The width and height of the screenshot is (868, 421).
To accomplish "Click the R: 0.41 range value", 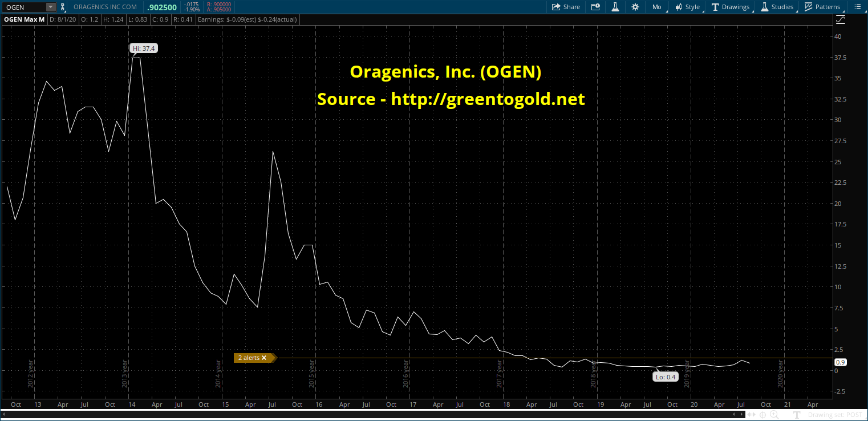I will coord(182,19).
